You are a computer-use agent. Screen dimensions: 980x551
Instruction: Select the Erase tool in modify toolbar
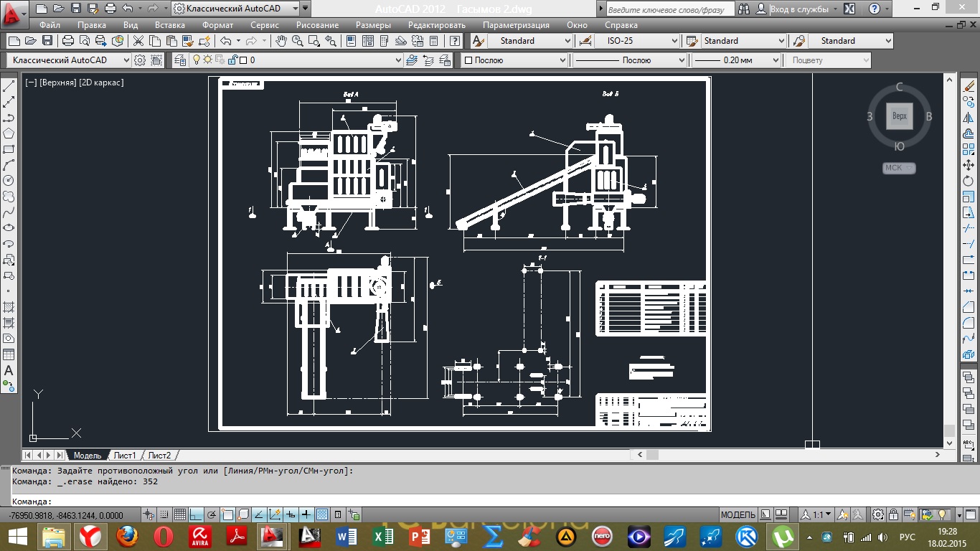point(969,86)
